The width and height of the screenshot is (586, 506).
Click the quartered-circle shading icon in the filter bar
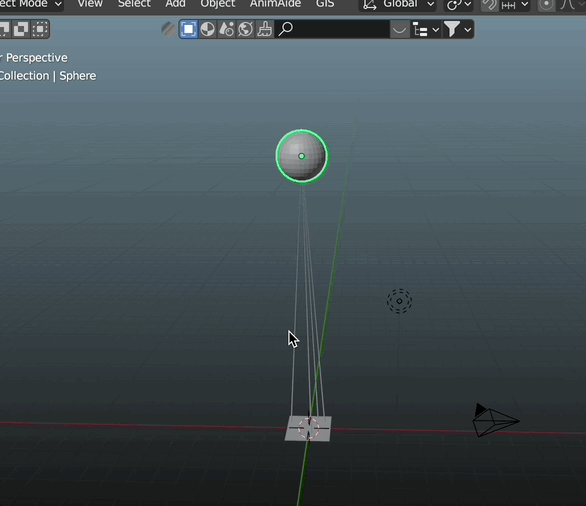[x=207, y=29]
